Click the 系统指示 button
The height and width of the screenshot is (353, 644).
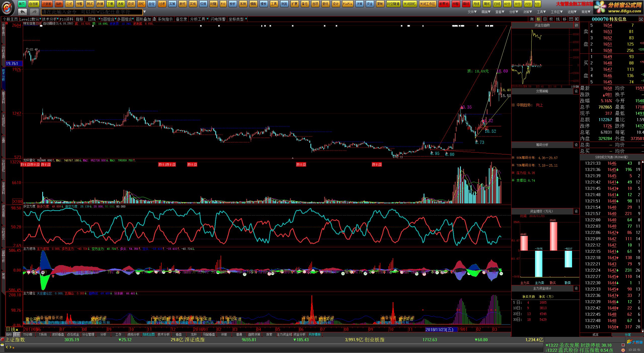(x=165, y=19)
